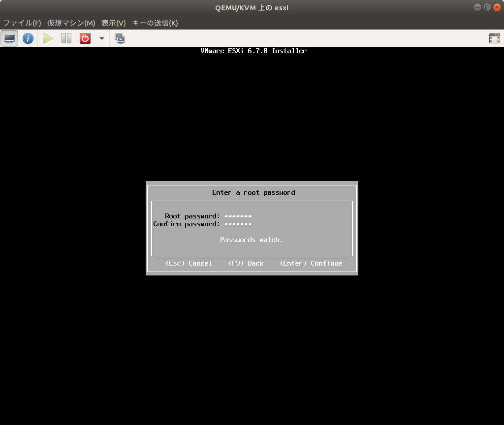Select the Confirm password field
Image resolution: width=504 pixels, height=425 pixels.
tap(238, 224)
